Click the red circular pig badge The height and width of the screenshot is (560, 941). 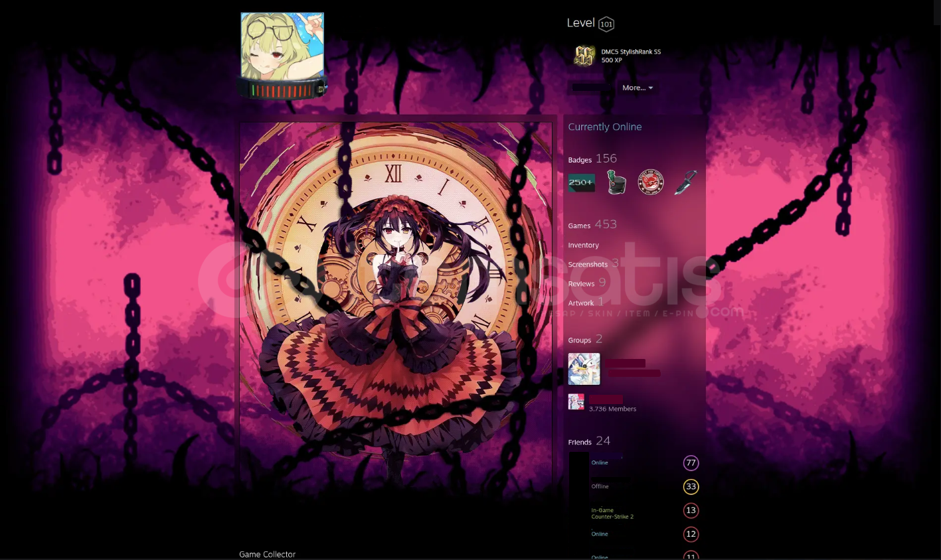tap(651, 182)
